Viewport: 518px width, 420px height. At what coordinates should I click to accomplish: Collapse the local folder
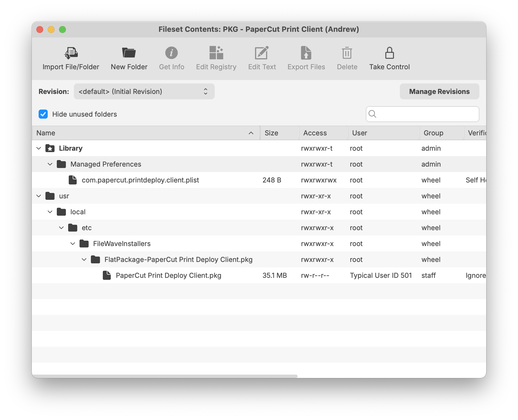pyautogui.click(x=50, y=212)
